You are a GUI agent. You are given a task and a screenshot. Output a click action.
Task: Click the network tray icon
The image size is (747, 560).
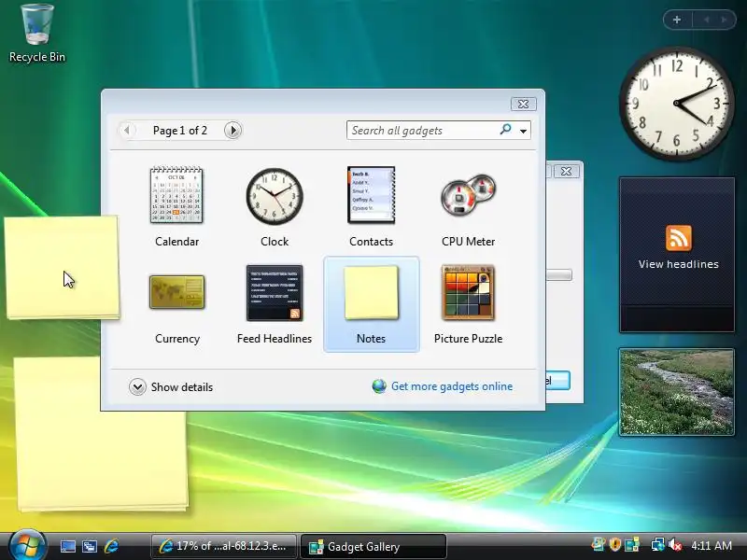point(658,545)
